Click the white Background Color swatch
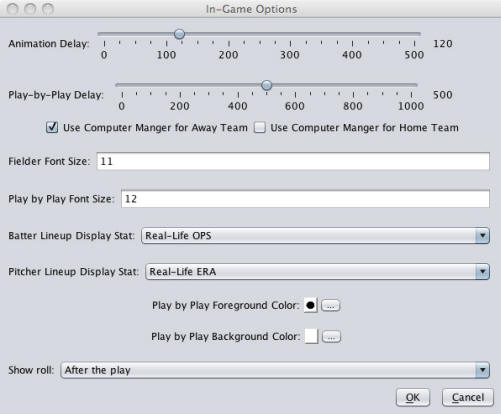Screen dimensions: 501x414 click(x=311, y=336)
